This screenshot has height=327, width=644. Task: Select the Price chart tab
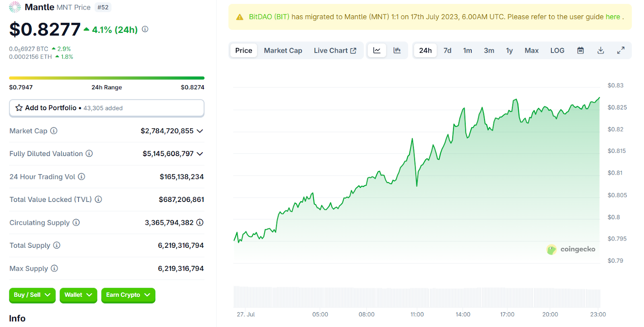(x=244, y=50)
